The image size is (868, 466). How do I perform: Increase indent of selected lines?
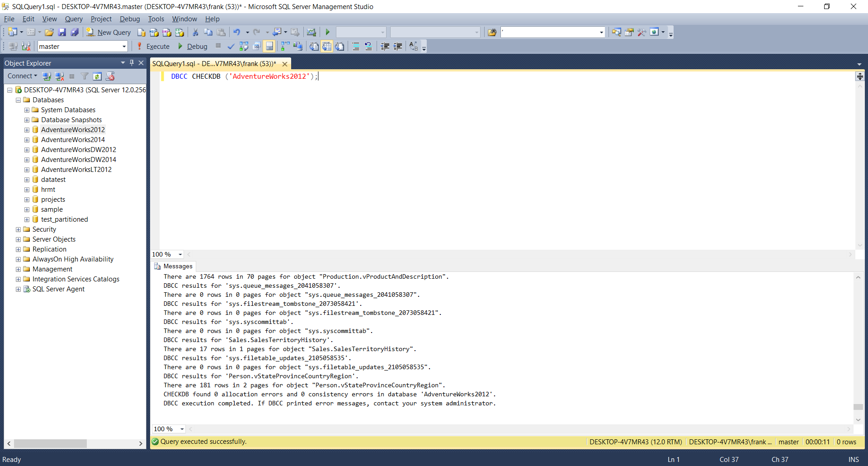(x=398, y=46)
